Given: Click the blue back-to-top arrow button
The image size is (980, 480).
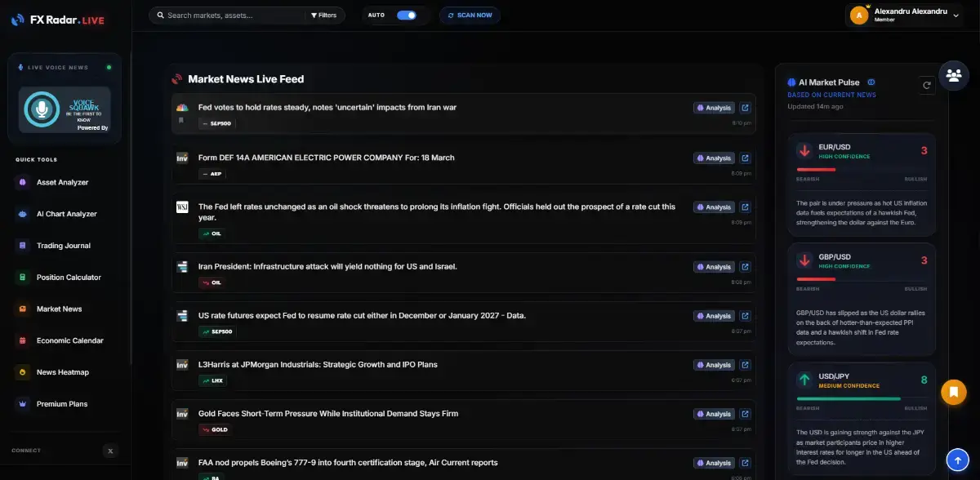Looking at the screenshot, I should [958, 460].
